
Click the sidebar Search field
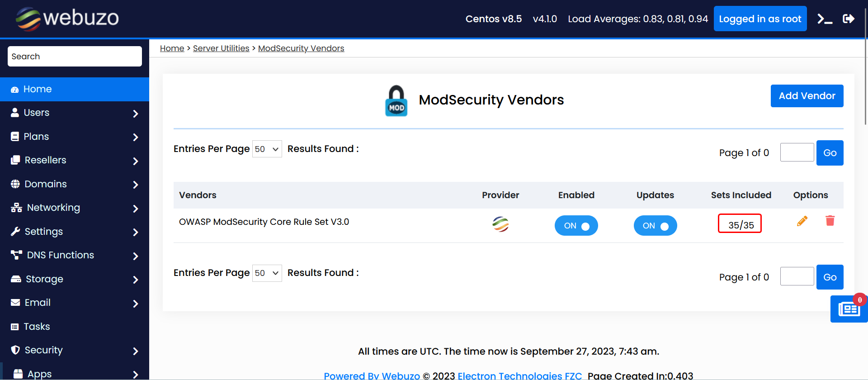pos(75,57)
